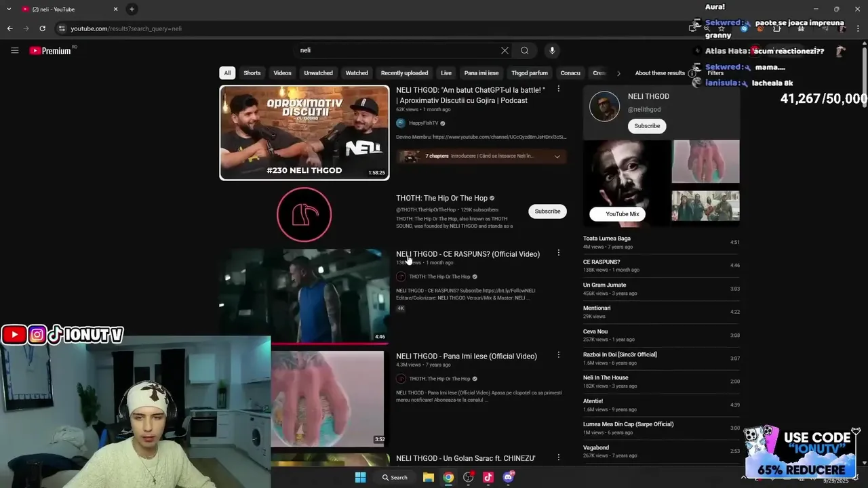Open the YouTube Mix button
This screenshot has width=868, height=488.
pyautogui.click(x=617, y=213)
